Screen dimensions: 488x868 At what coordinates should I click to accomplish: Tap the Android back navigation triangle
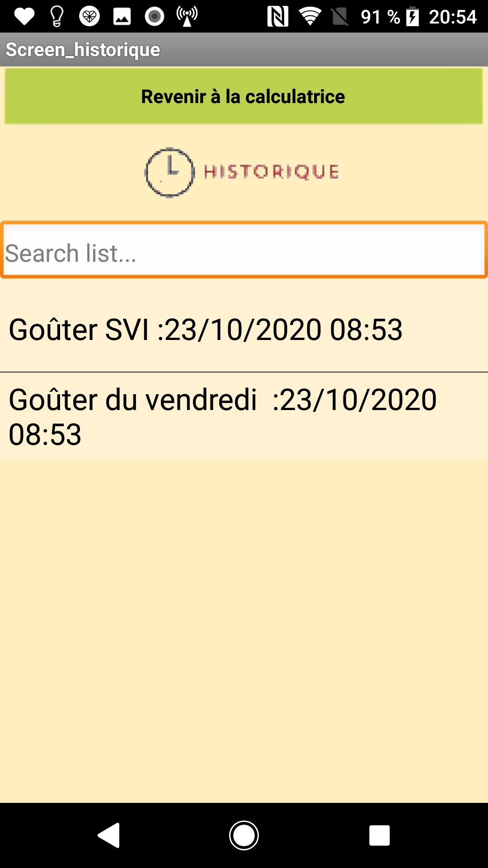tap(109, 835)
